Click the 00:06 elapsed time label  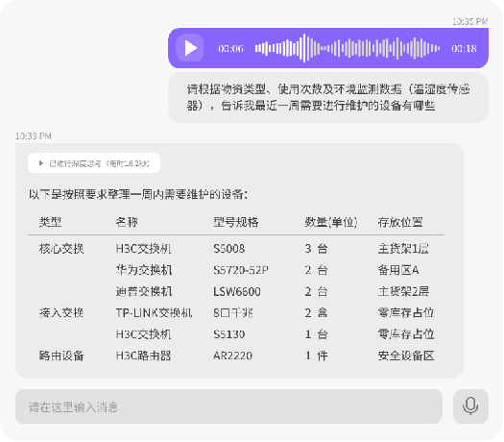[230, 49]
